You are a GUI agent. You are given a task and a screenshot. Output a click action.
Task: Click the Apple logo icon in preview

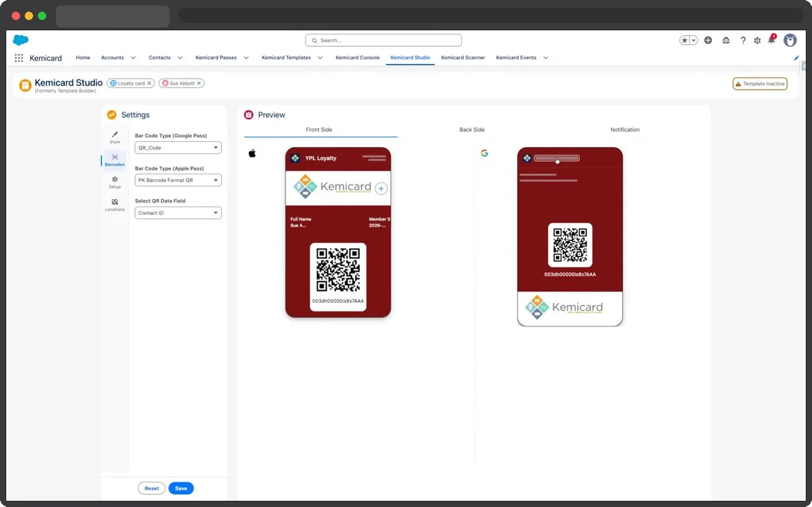pos(252,153)
